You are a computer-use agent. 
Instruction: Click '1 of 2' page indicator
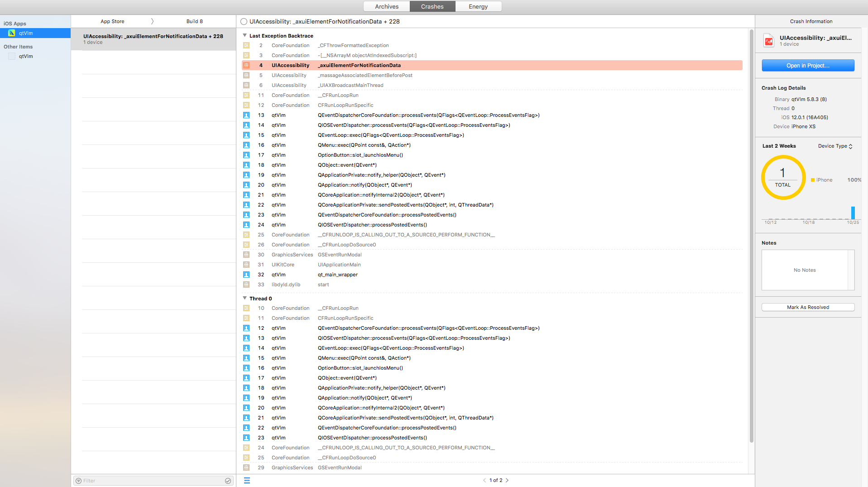click(x=496, y=480)
